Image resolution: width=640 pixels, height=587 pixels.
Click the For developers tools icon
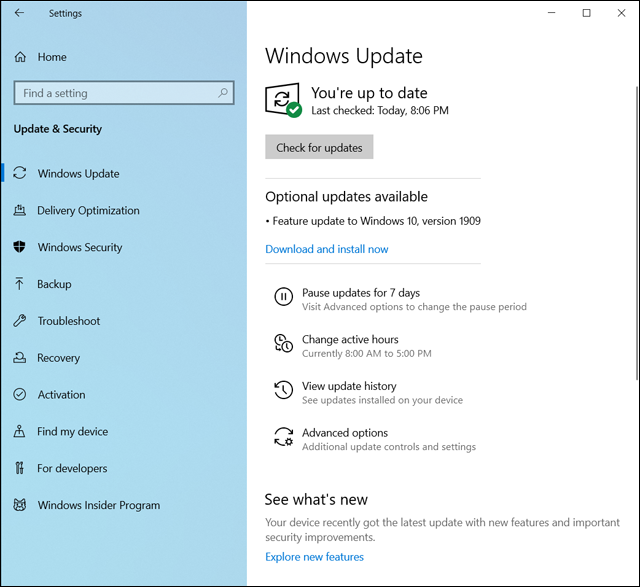[19, 468]
